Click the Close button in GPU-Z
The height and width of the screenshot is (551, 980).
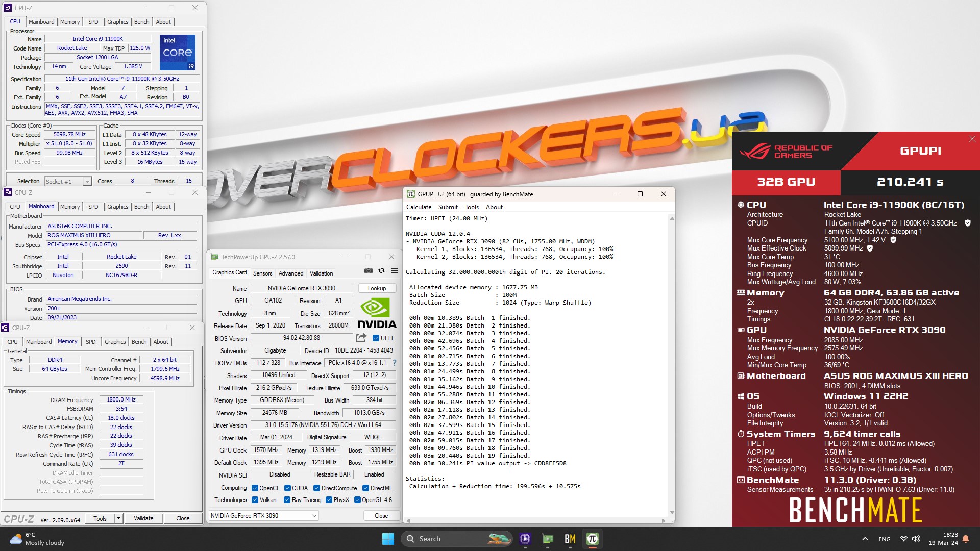coord(381,515)
